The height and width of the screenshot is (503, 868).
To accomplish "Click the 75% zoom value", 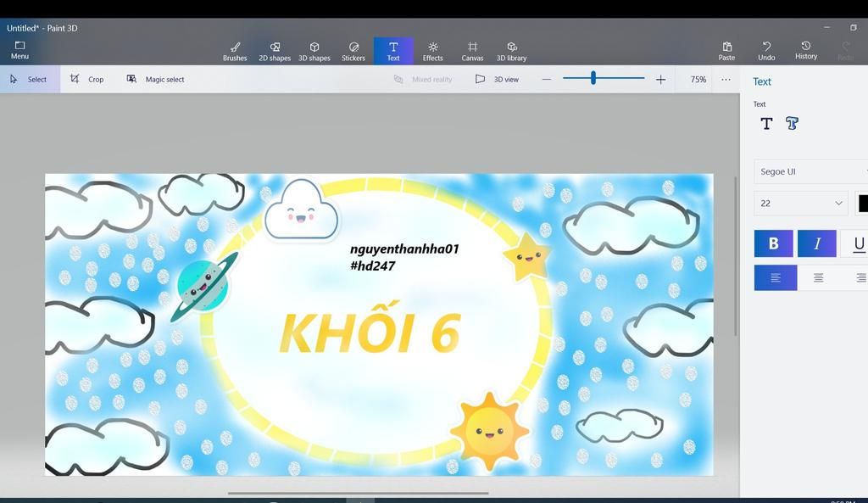I will [698, 79].
